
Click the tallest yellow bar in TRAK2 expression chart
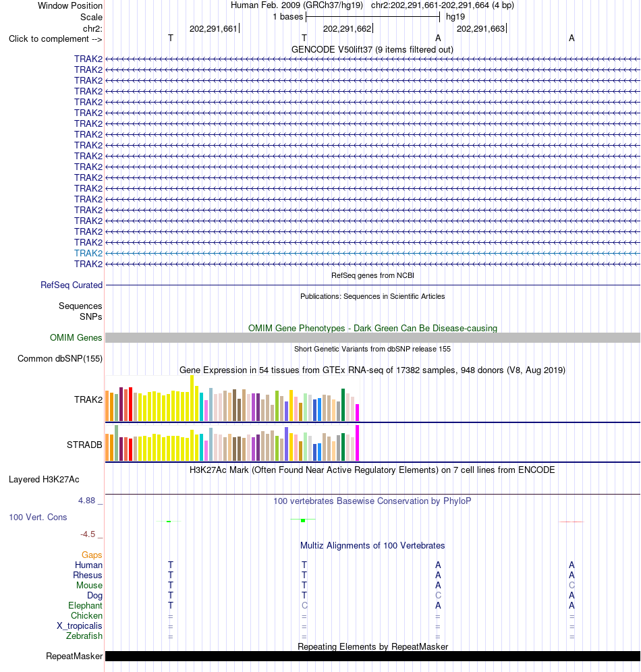tap(192, 398)
